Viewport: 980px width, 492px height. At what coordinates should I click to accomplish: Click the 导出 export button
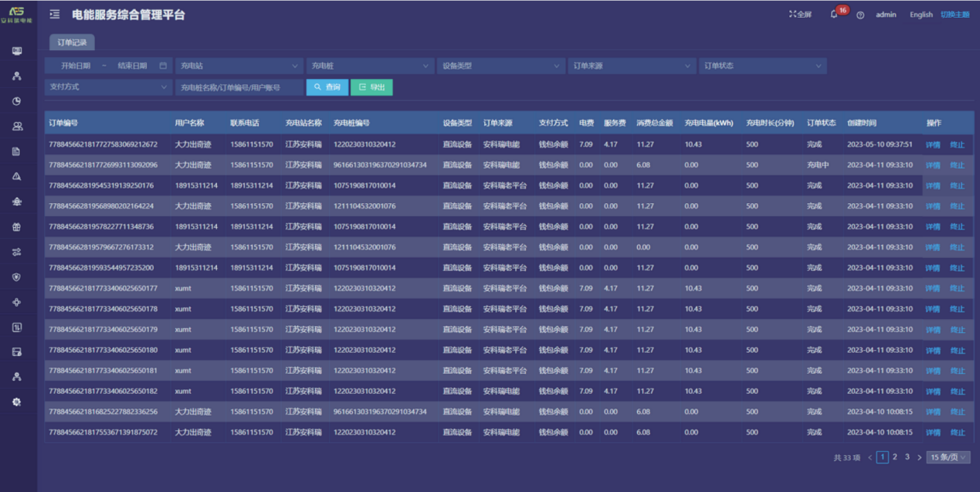coord(371,87)
